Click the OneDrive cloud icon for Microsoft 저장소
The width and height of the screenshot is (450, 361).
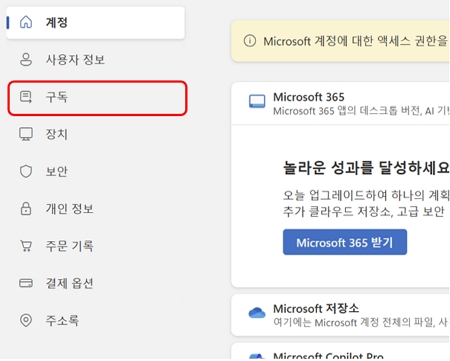pyautogui.click(x=257, y=313)
